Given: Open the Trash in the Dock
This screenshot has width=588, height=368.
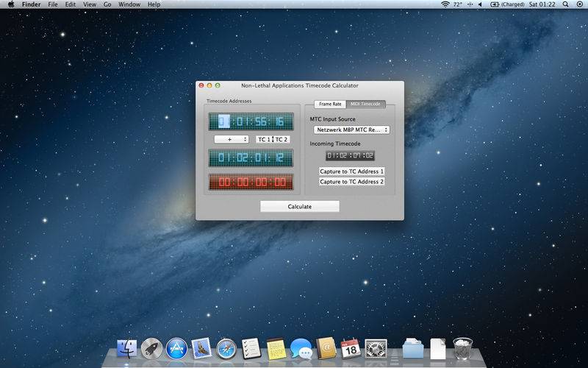Looking at the screenshot, I should (x=463, y=348).
